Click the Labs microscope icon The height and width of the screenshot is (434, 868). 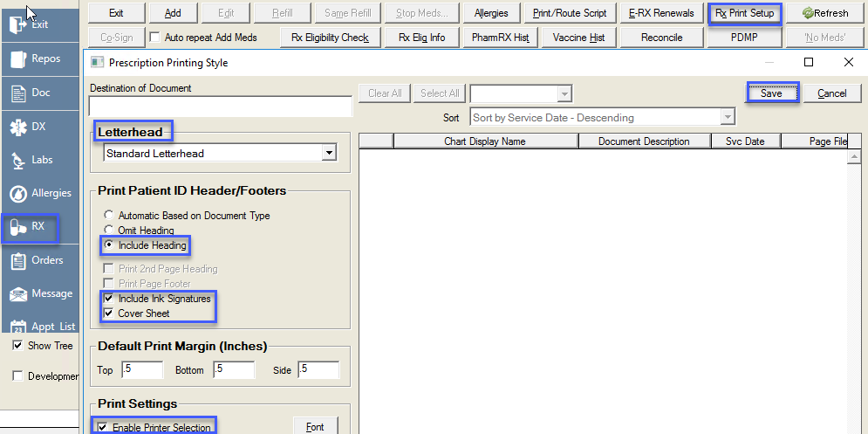pyautogui.click(x=17, y=160)
